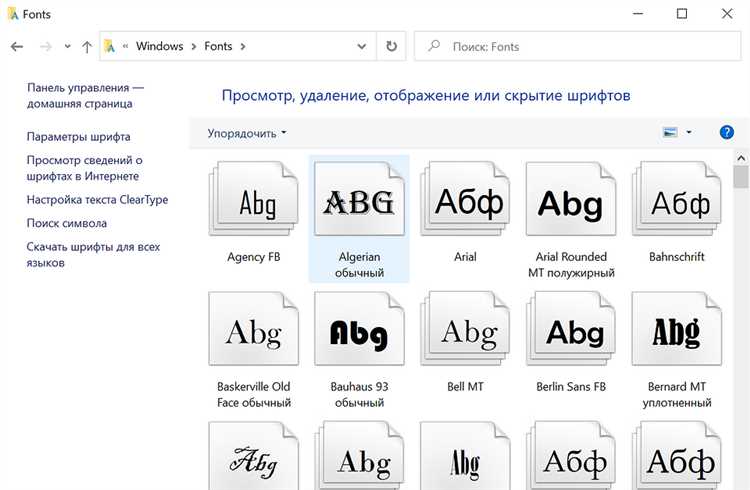The height and width of the screenshot is (490, 750).
Task: Expand the Упорядочить dropdown menu
Action: [x=247, y=133]
